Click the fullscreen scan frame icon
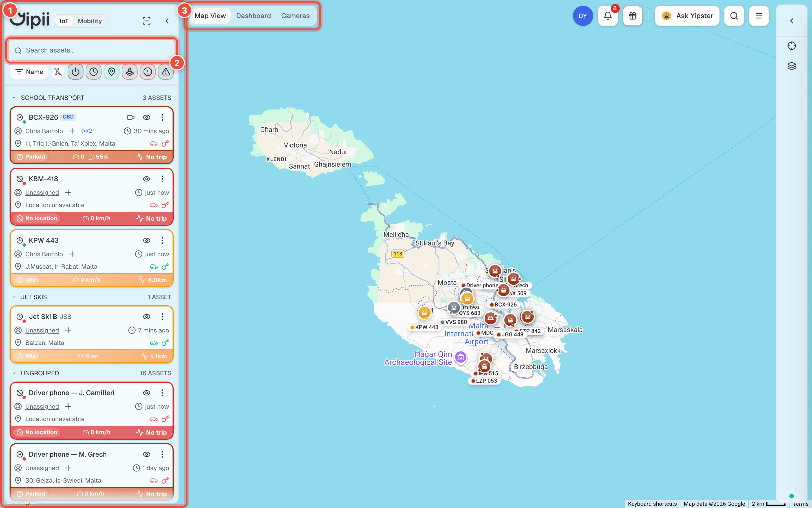Viewport: 812px width, 508px height. [x=147, y=21]
